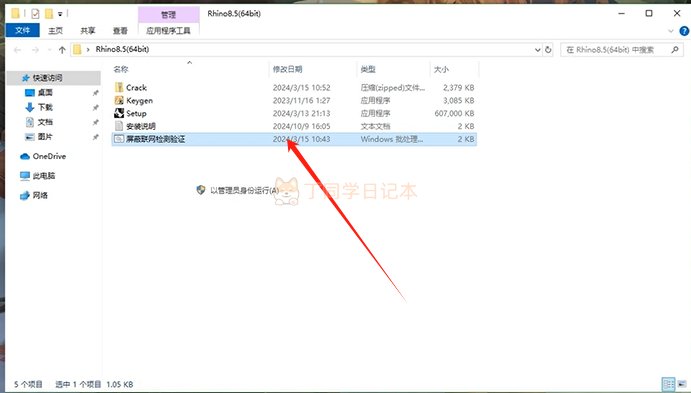This screenshot has width=691, height=393.
Task: Select 网络 in the navigation pane
Action: (40, 195)
